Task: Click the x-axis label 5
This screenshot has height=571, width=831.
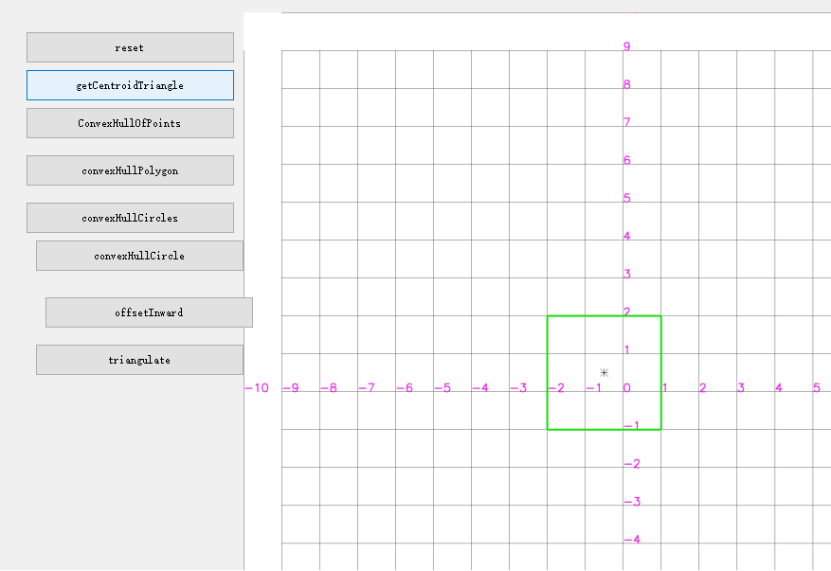Action: click(817, 388)
